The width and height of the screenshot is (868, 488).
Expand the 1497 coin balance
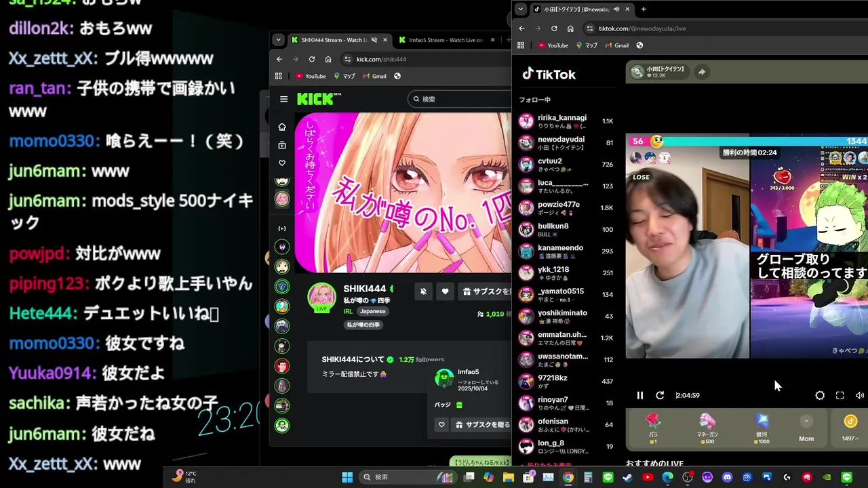[850, 428]
